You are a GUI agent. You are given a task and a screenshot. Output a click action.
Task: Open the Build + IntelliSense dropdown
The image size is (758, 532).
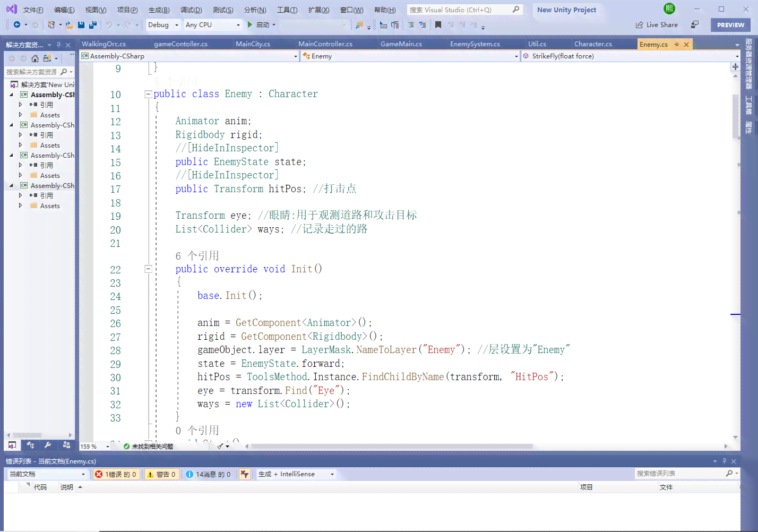tap(296, 474)
